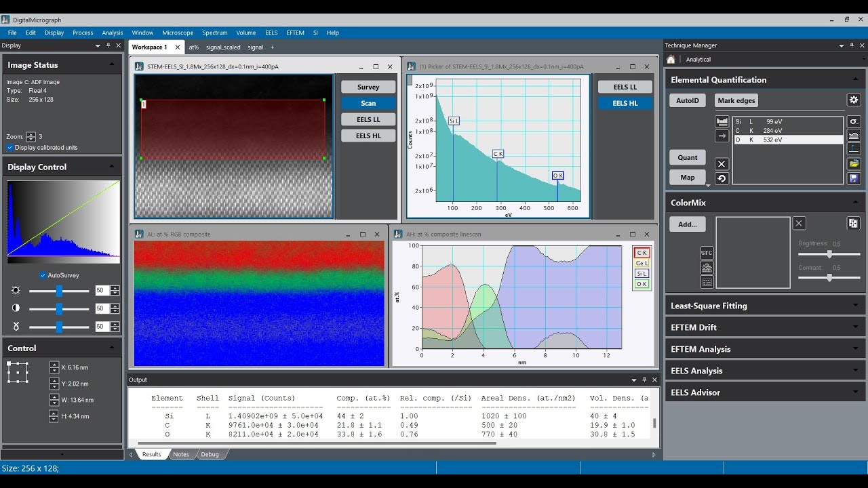Screen dimensions: 868x488
Task: Expand EELS Advisor section
Action: (x=765, y=392)
